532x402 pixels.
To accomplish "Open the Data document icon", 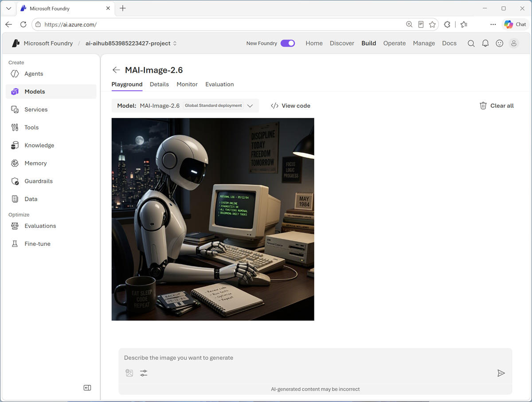I will point(15,199).
